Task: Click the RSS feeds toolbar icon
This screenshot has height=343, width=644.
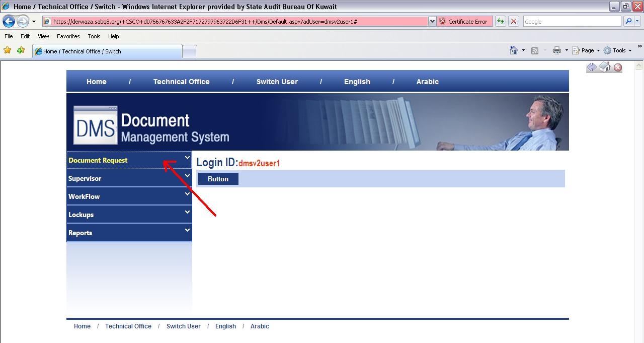Action: pyautogui.click(x=535, y=50)
